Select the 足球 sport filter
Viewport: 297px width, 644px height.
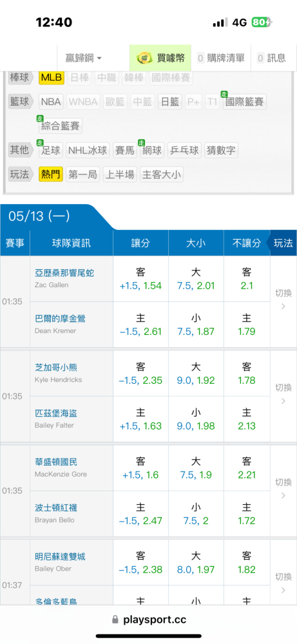pyautogui.click(x=51, y=150)
